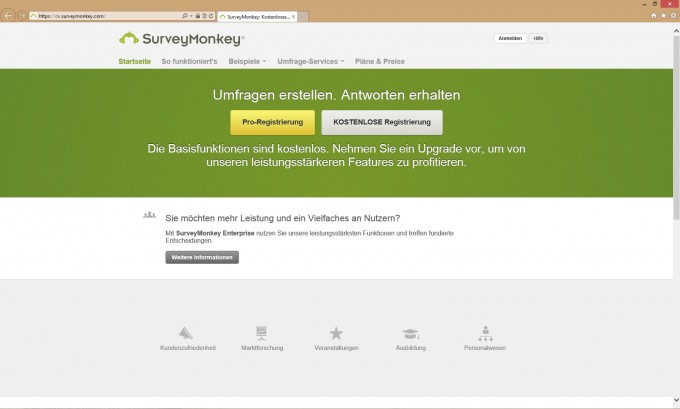Click the browser Home icon

click(654, 16)
